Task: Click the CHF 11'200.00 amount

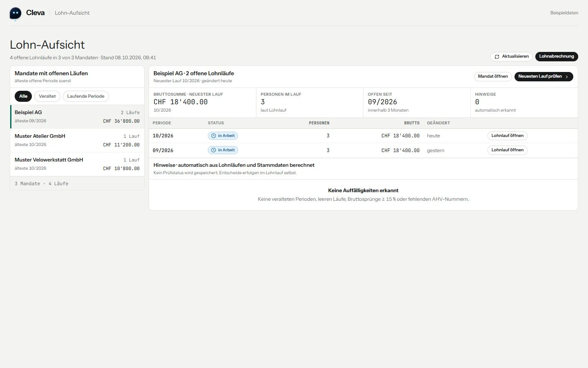Action: [x=121, y=145]
